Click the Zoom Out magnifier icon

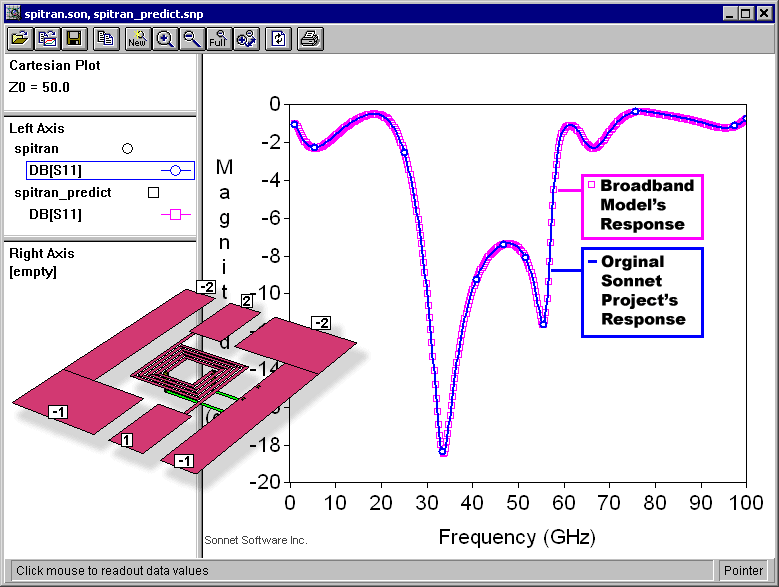tap(191, 39)
